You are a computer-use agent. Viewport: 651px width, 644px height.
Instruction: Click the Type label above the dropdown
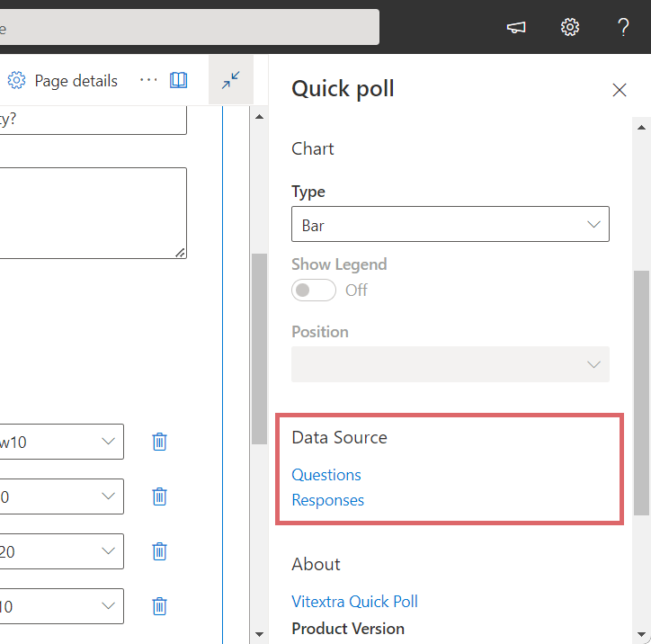pos(308,192)
